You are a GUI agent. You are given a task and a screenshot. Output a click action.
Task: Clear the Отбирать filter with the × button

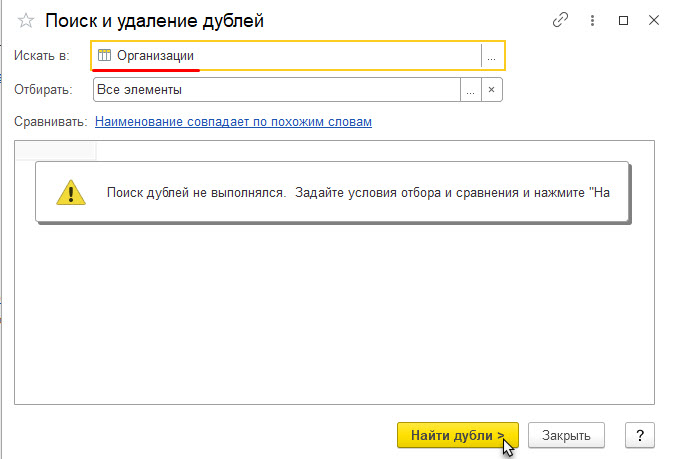point(491,90)
